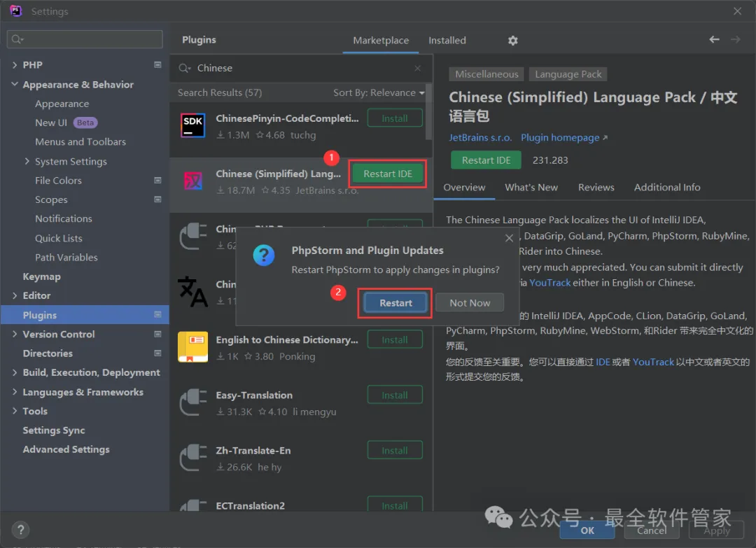Expand the System Settings node
The image size is (756, 548).
pos(27,161)
